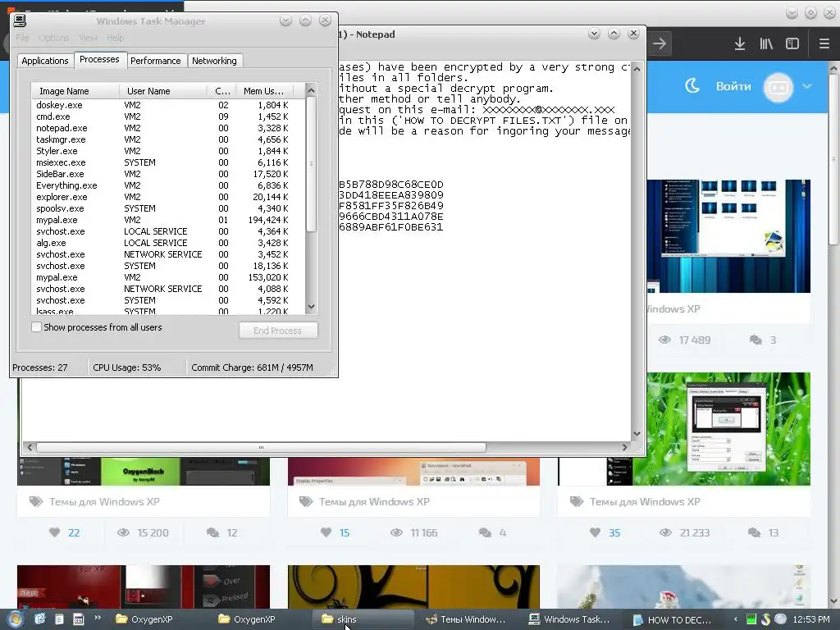Select the Everything.exe process
This screenshot has height=630, width=840.
pos(168,185)
